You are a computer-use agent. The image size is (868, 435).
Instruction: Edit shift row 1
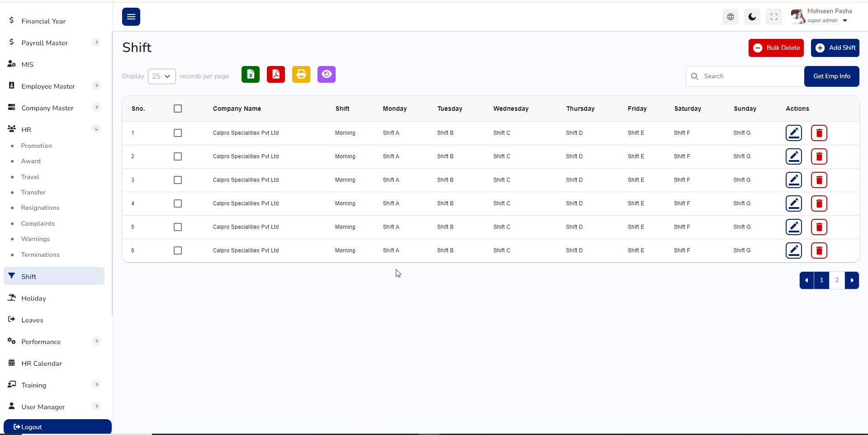coord(794,133)
